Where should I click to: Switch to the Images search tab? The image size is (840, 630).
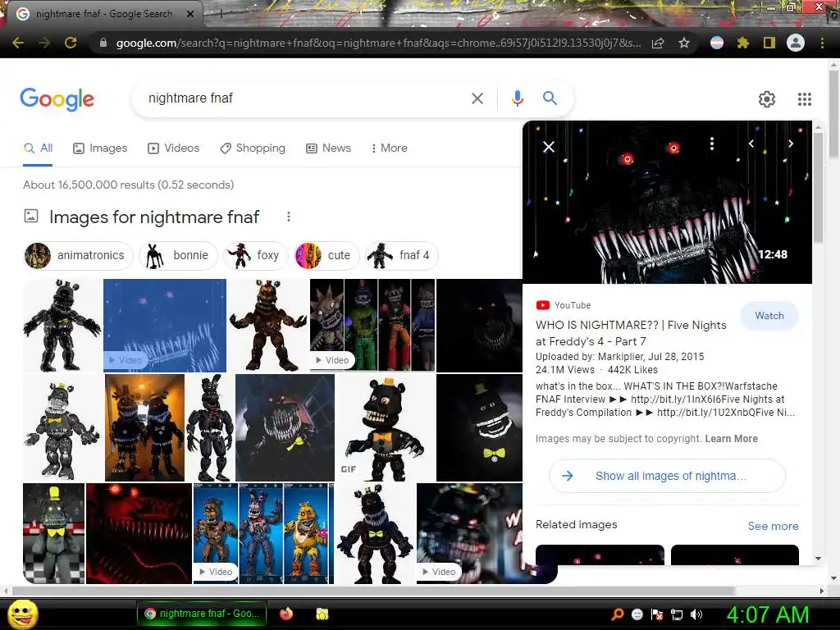coord(100,148)
